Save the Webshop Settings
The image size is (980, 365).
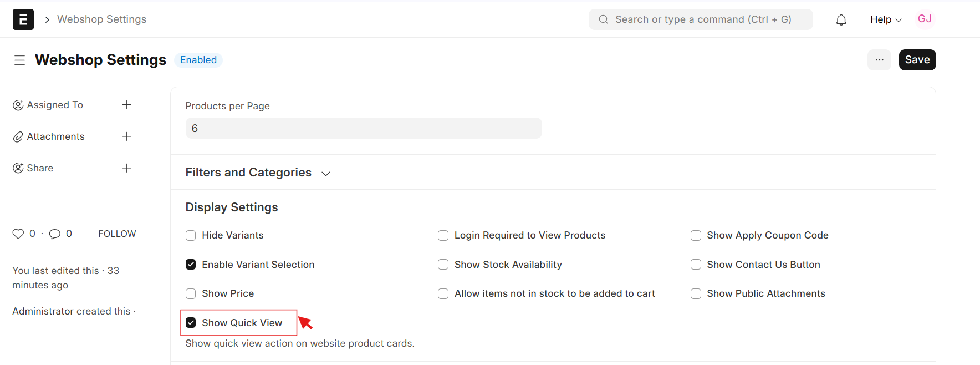pos(917,60)
